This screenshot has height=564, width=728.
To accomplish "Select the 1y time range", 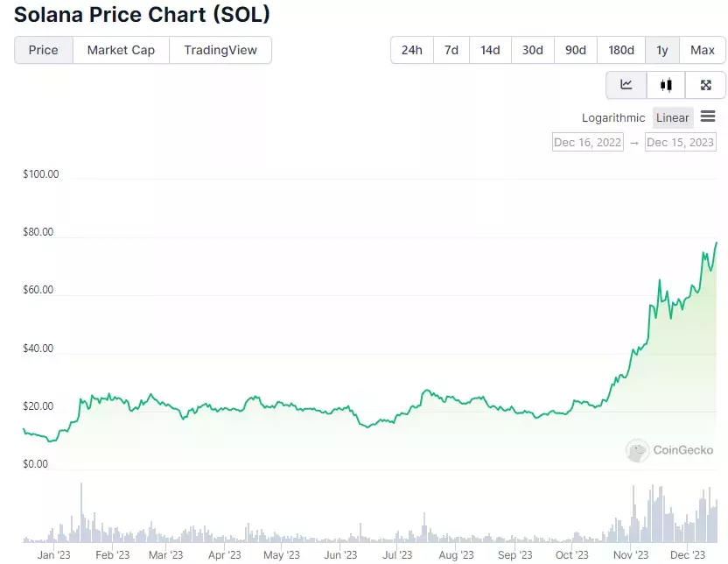I will pyautogui.click(x=662, y=50).
